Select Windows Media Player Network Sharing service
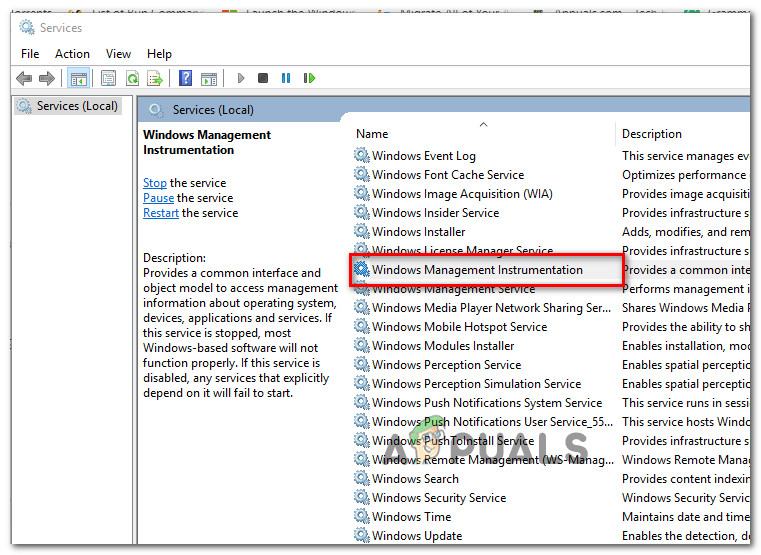 [482, 308]
